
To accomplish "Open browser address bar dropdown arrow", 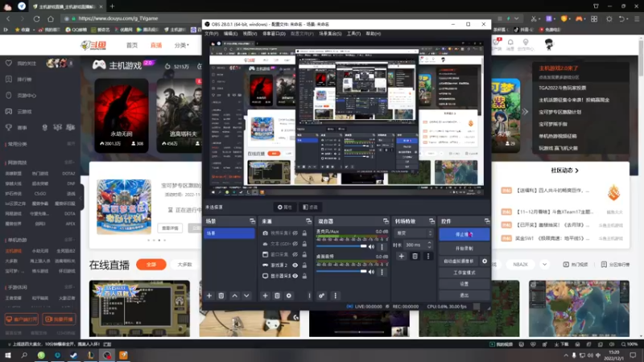I will tap(516, 19).
